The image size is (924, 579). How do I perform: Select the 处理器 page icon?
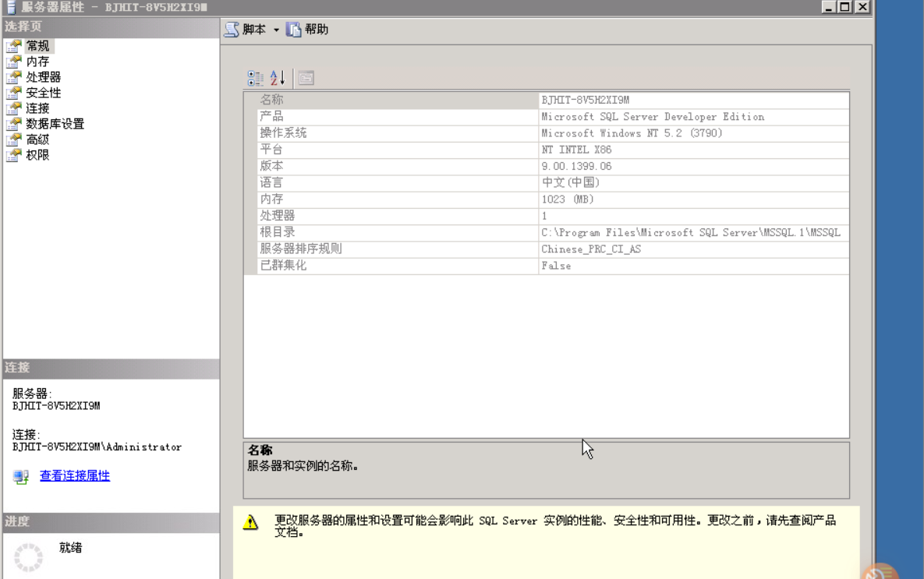pos(14,77)
